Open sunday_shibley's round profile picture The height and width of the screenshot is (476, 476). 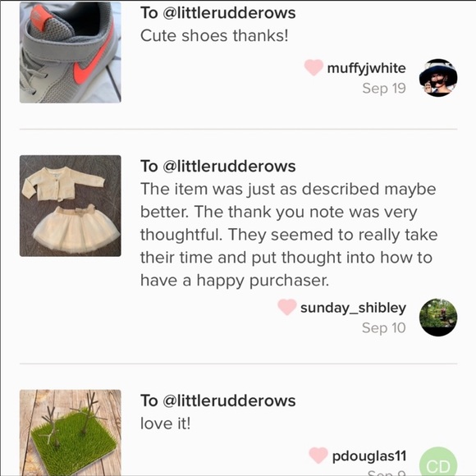tap(438, 318)
